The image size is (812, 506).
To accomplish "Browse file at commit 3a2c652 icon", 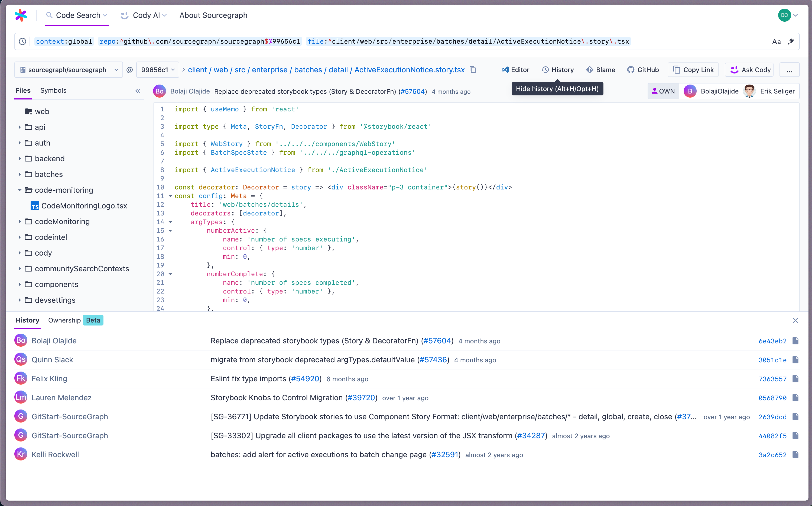I will tap(795, 455).
